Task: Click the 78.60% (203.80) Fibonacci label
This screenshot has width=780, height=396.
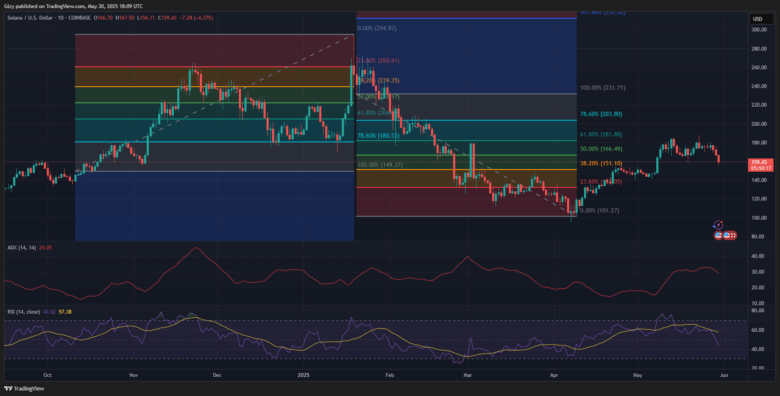Action: coord(601,114)
